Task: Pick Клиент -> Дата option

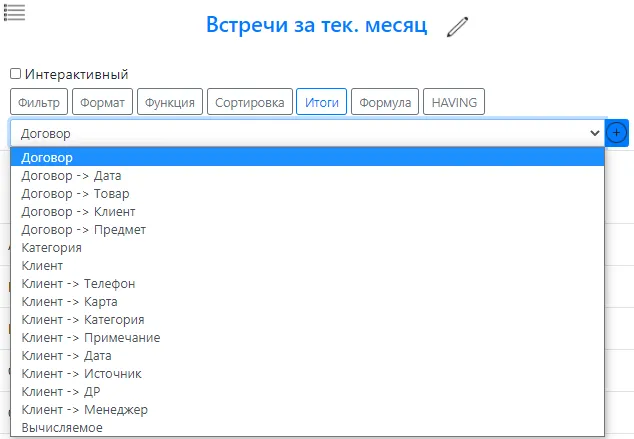Action: 307,355
